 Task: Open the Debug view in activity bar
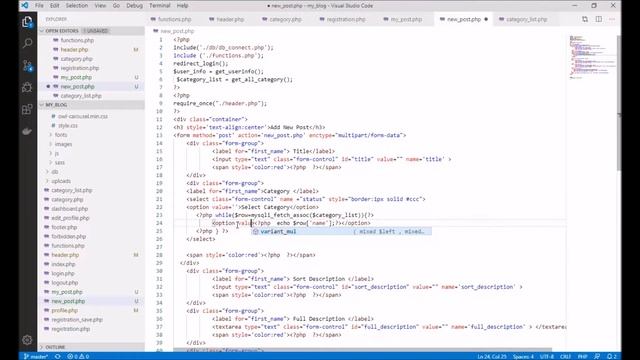(x=27, y=87)
